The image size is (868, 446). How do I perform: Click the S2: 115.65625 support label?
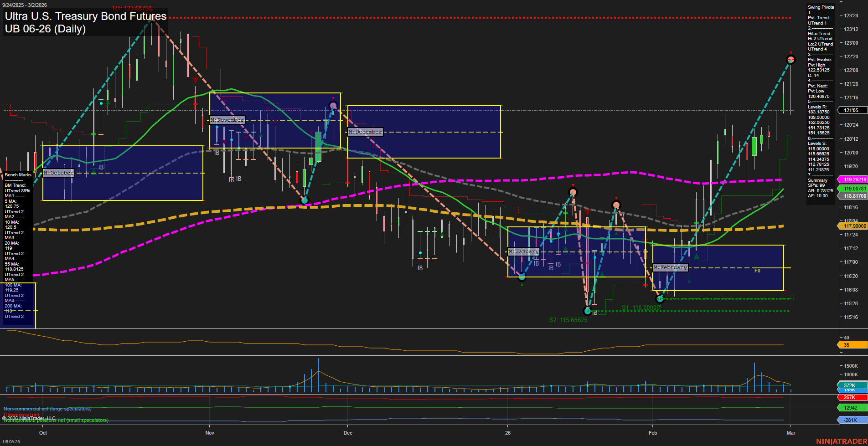[x=568, y=320]
